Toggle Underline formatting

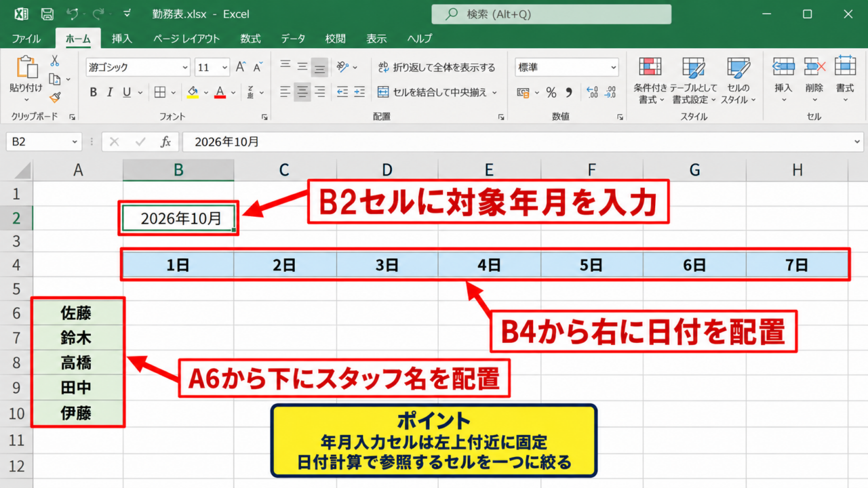coord(127,92)
